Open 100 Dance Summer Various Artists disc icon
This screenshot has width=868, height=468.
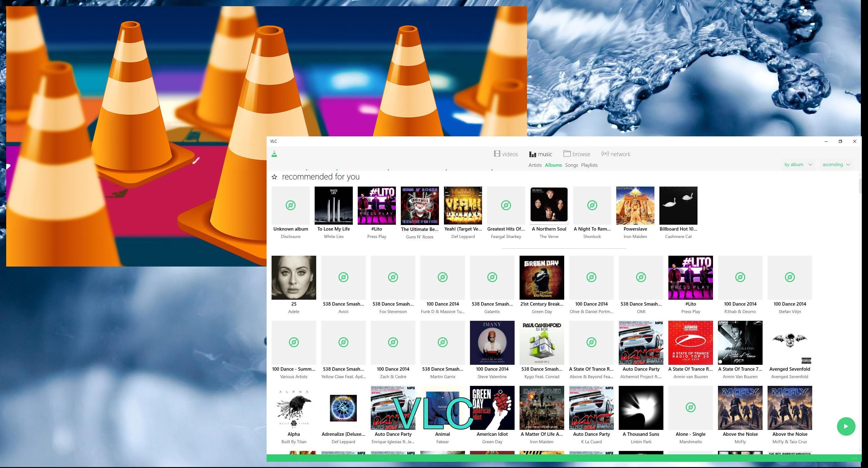pyautogui.click(x=294, y=343)
